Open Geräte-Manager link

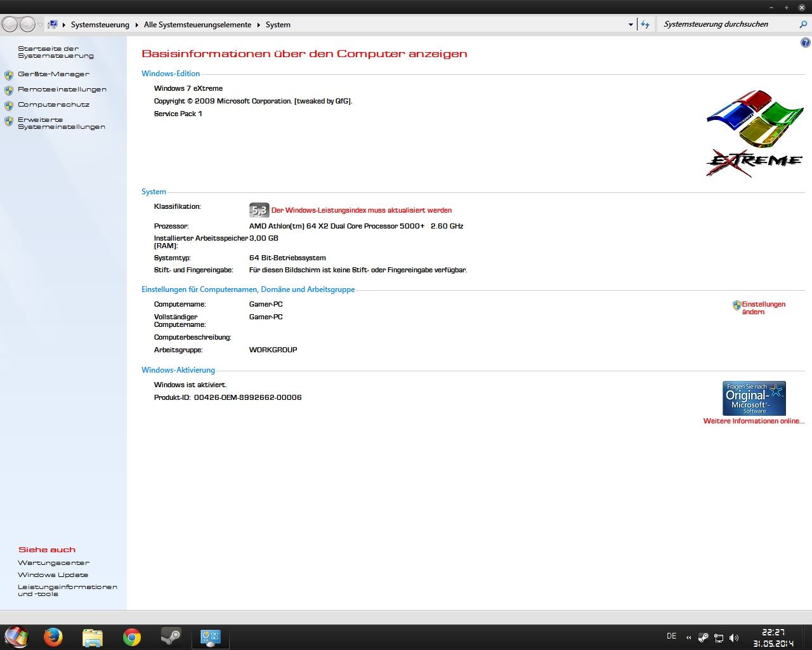pos(54,74)
